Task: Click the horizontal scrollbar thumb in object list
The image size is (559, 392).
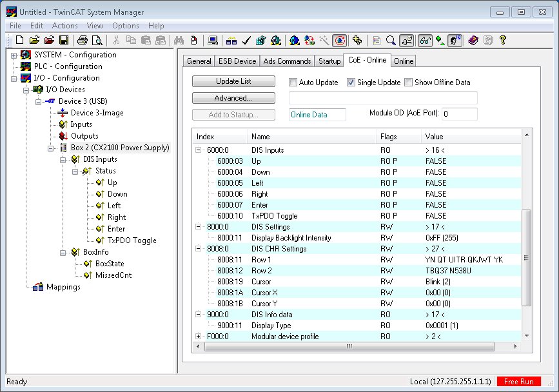Action: click(x=349, y=346)
